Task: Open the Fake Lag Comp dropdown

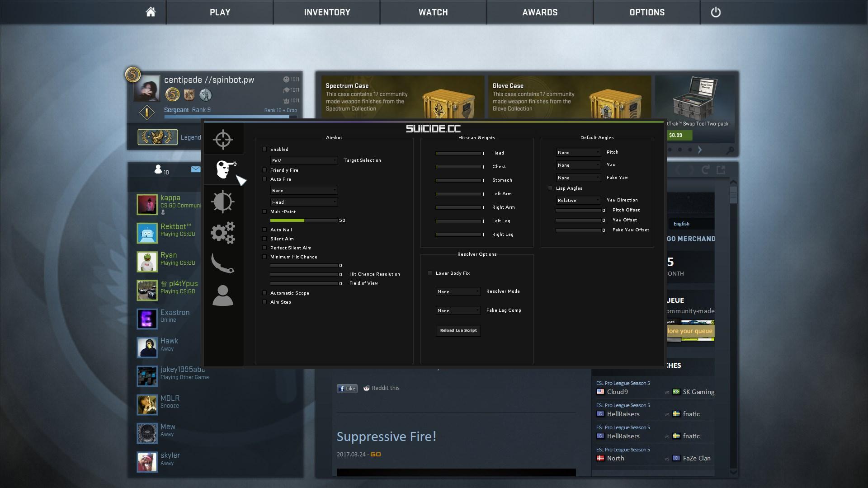Action: 458,310
